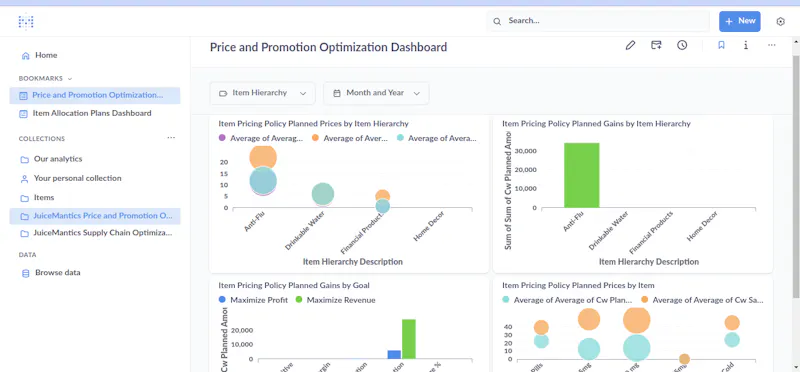
Task: Open the settings gear icon
Action: [780, 21]
